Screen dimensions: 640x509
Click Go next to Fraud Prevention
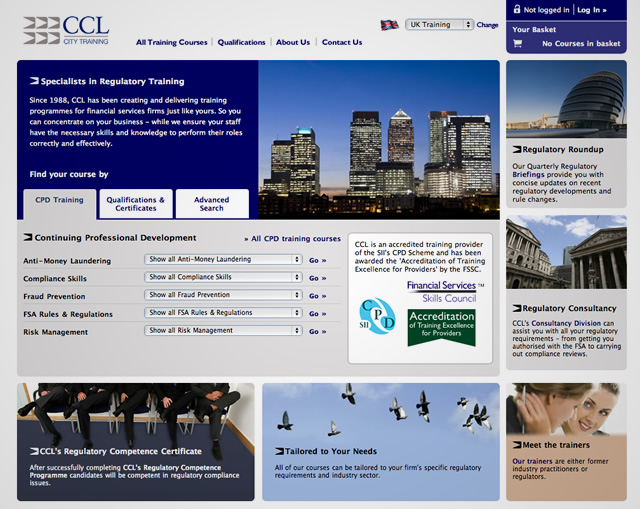317,296
